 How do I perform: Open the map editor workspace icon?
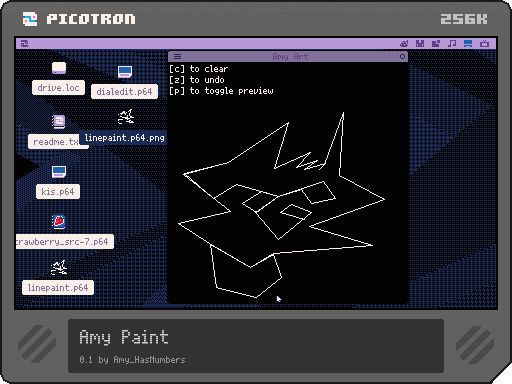click(x=420, y=43)
